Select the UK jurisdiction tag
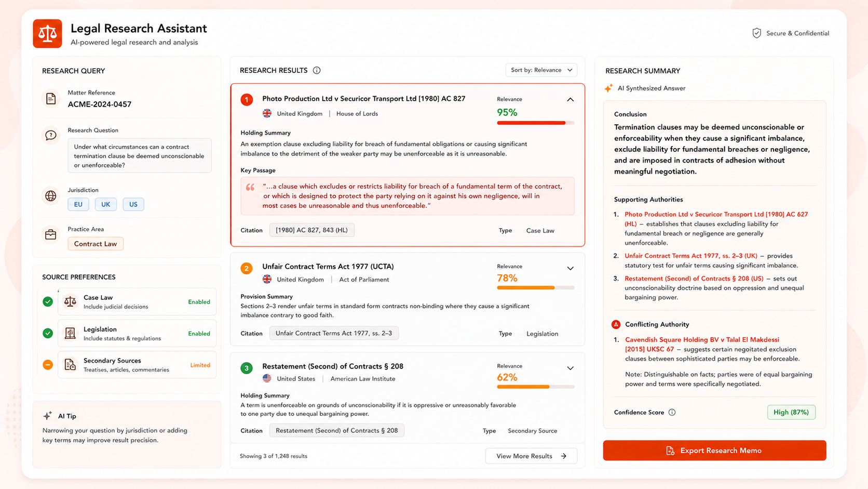Image resolution: width=868 pixels, height=489 pixels. click(105, 204)
